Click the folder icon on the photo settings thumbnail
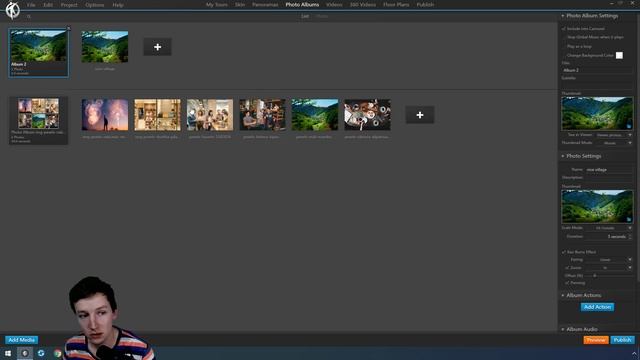 [x=629, y=220]
